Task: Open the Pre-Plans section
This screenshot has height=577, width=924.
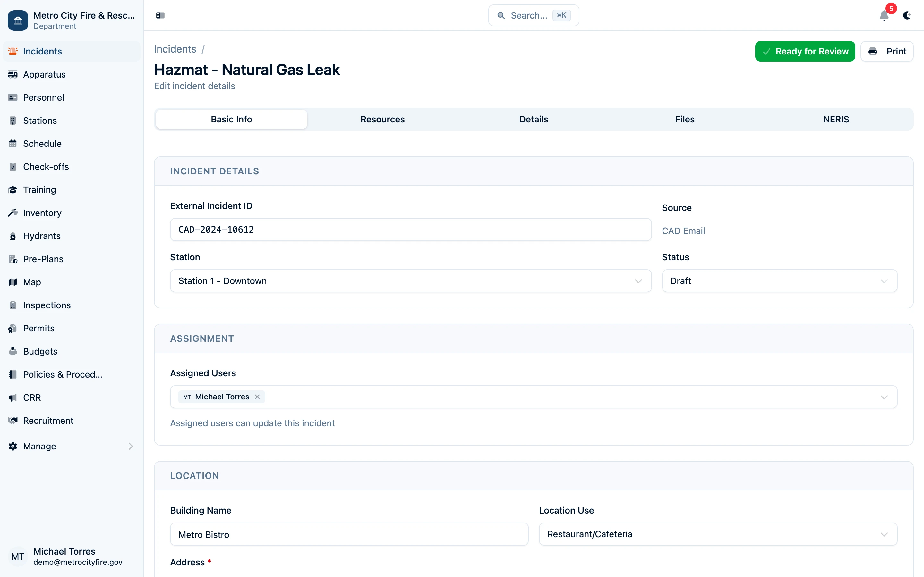Action: (43, 259)
